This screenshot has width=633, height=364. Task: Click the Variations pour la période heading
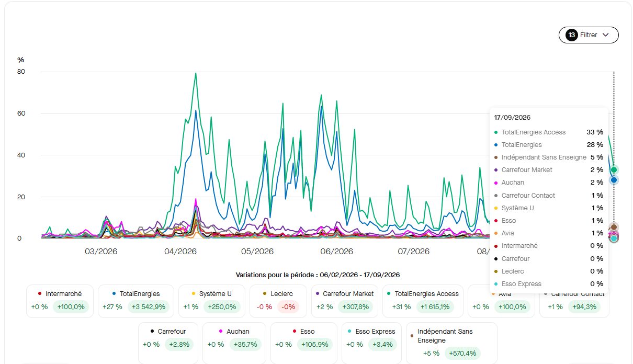(318, 275)
